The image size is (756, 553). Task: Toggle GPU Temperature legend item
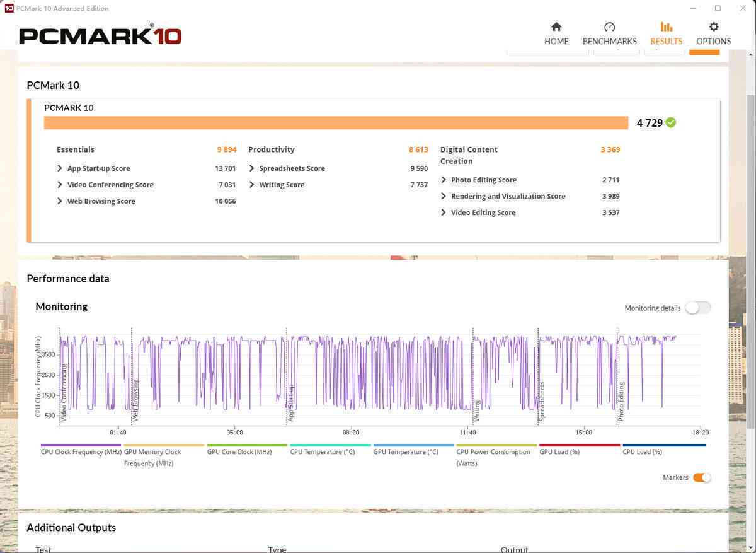[x=413, y=449]
